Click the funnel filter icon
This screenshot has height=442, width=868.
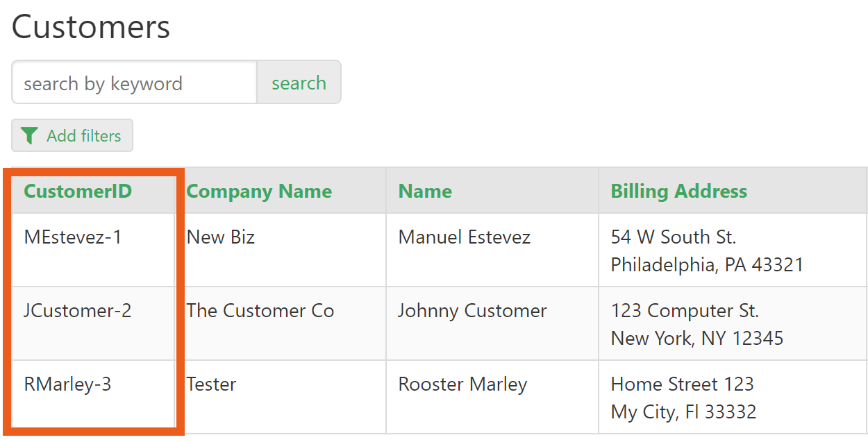click(29, 136)
